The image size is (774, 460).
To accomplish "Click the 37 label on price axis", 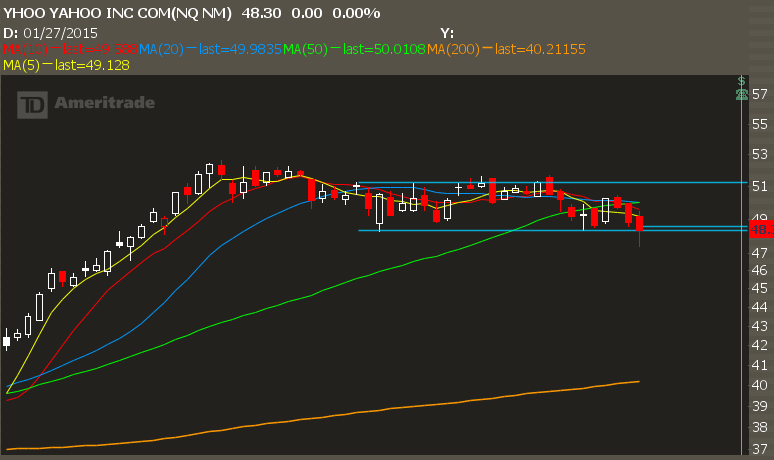I will [760, 449].
